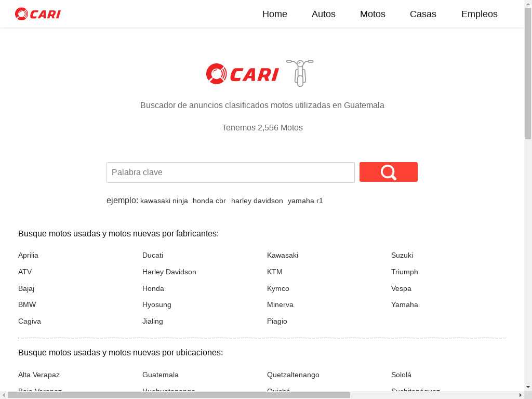Click the horizontal scrollbar thumb
Viewport: 532px width, 399px height.
[x=179, y=395]
